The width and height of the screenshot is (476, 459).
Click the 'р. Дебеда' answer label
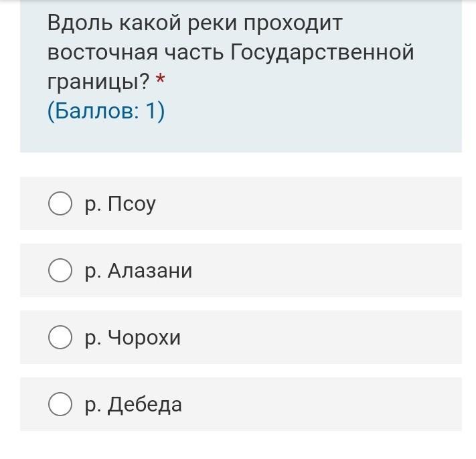(x=133, y=405)
